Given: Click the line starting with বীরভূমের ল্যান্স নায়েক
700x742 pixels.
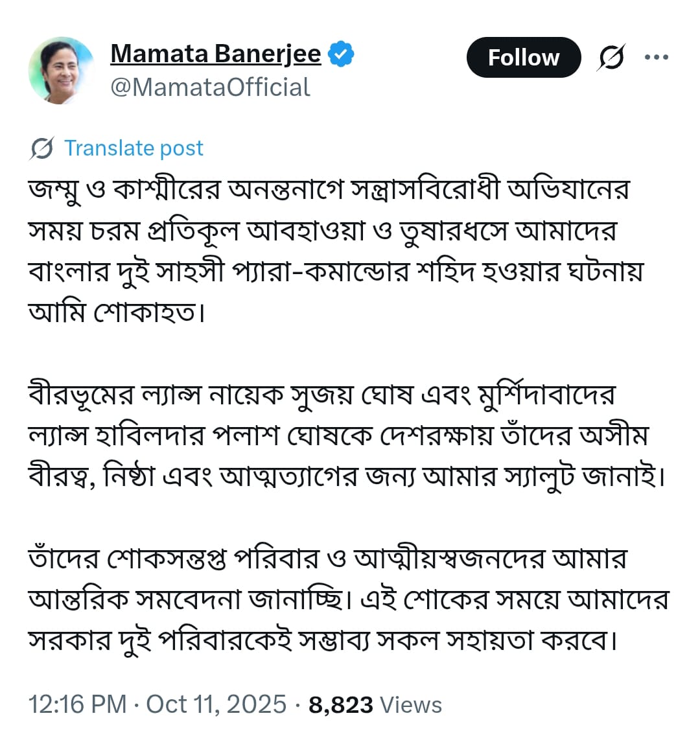Looking at the screenshot, I should (321, 395).
